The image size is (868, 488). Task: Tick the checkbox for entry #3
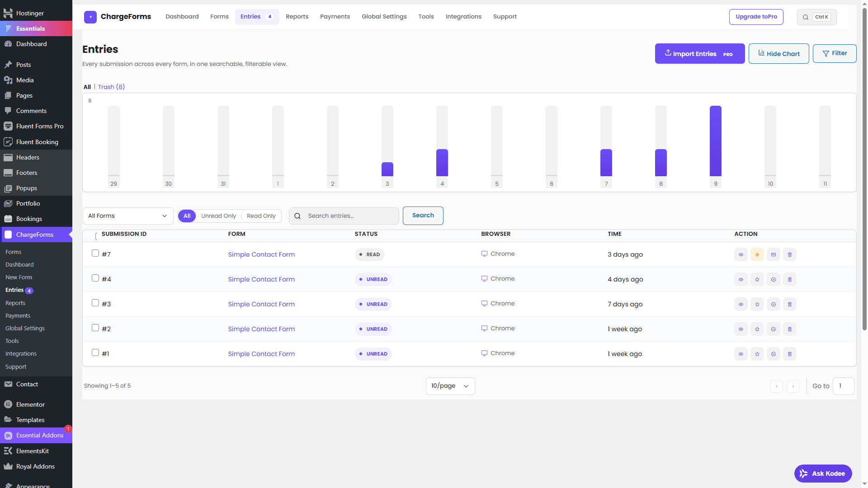coord(95,303)
